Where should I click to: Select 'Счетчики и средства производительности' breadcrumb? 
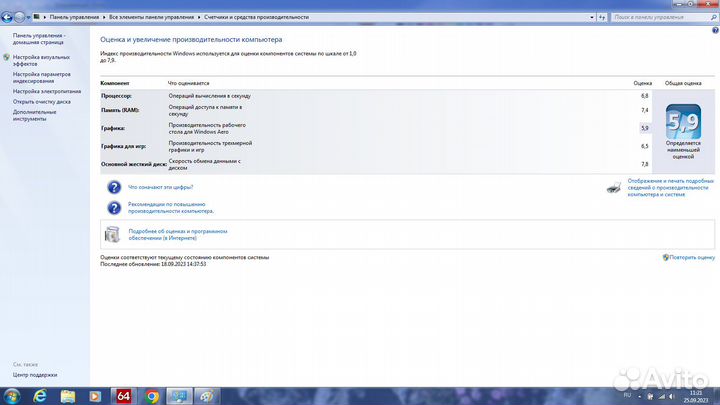256,17
